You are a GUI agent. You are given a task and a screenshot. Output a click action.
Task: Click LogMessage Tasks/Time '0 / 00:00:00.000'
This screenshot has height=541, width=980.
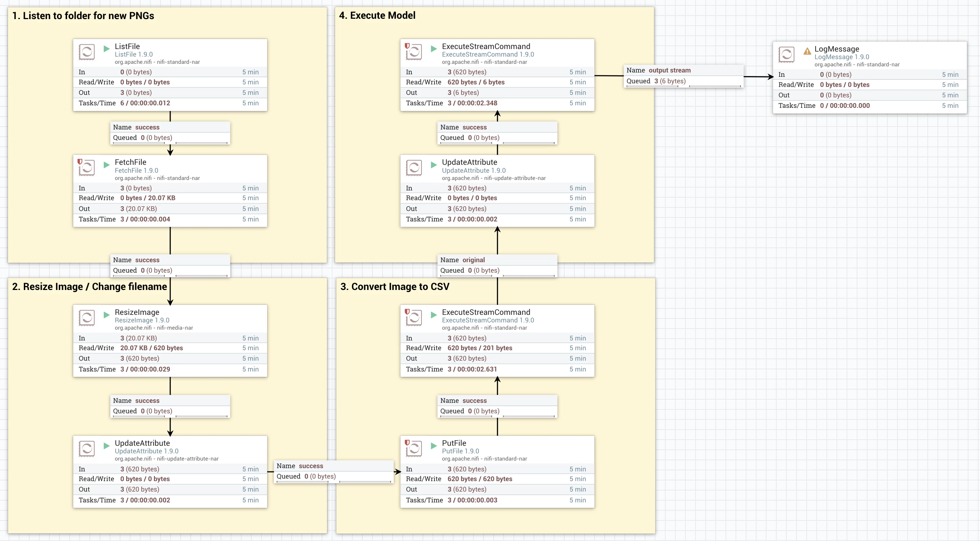844,106
